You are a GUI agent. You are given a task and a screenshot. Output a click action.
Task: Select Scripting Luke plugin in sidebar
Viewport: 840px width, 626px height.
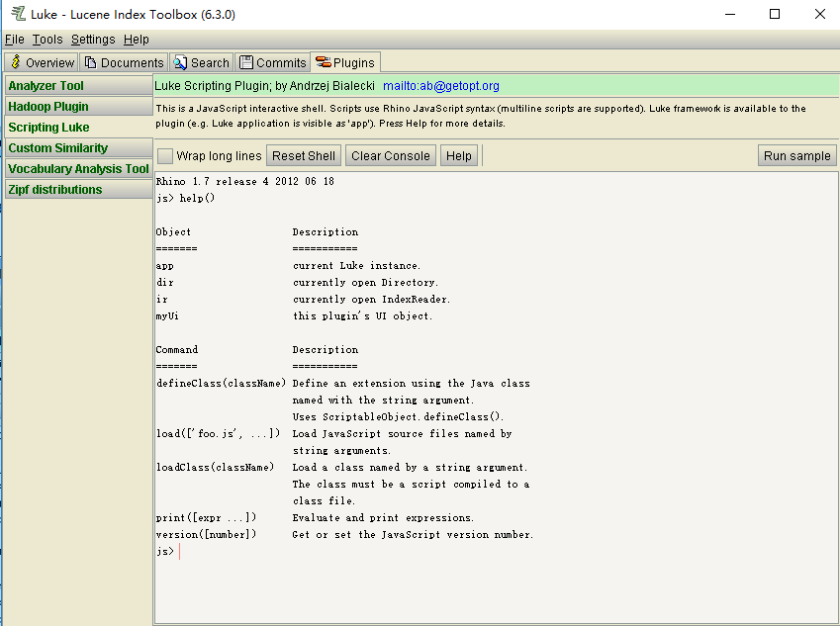(x=79, y=128)
